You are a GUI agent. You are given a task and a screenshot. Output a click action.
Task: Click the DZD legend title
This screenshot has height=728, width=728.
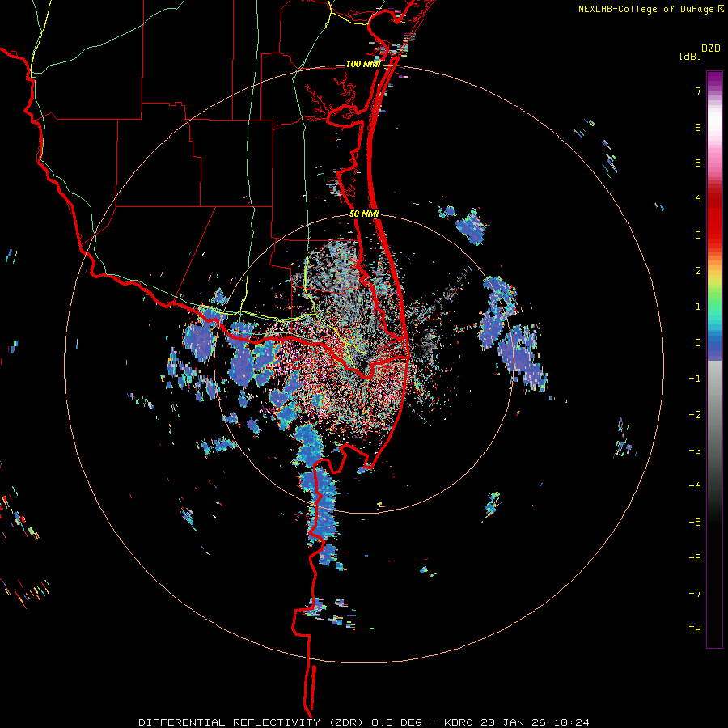(711, 48)
